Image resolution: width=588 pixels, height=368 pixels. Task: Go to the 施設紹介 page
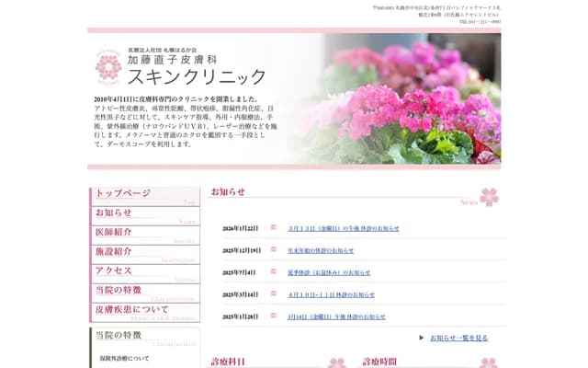pos(145,255)
